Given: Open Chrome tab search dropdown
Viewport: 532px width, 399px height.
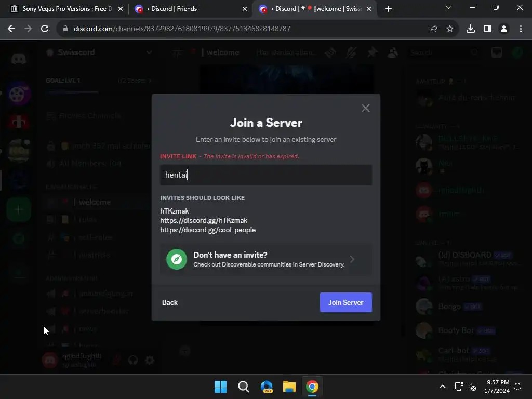Looking at the screenshot, I should coord(448,7).
